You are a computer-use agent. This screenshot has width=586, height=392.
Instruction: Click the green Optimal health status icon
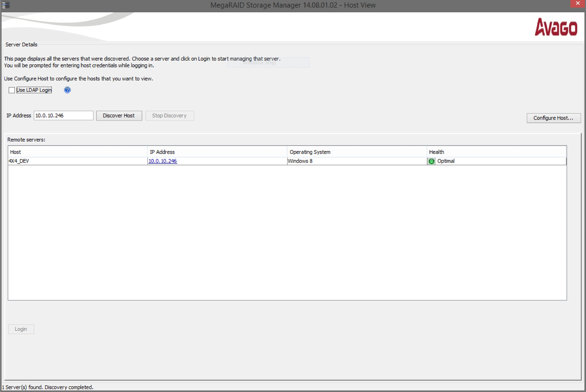pyautogui.click(x=431, y=161)
